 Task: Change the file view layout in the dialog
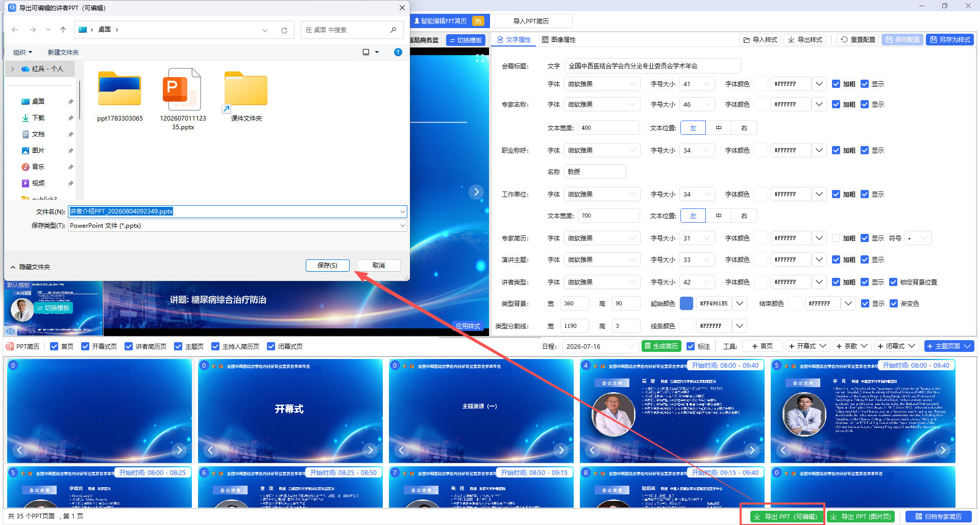coord(366,52)
